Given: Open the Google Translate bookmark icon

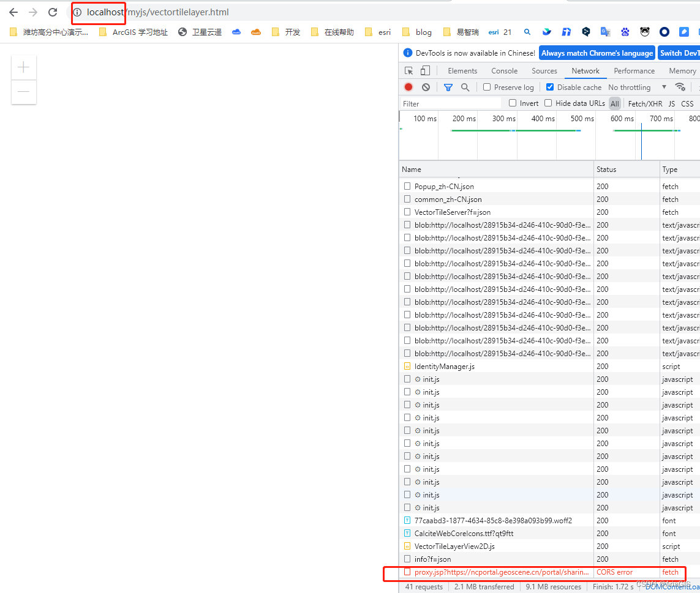Looking at the screenshot, I should coord(605,32).
